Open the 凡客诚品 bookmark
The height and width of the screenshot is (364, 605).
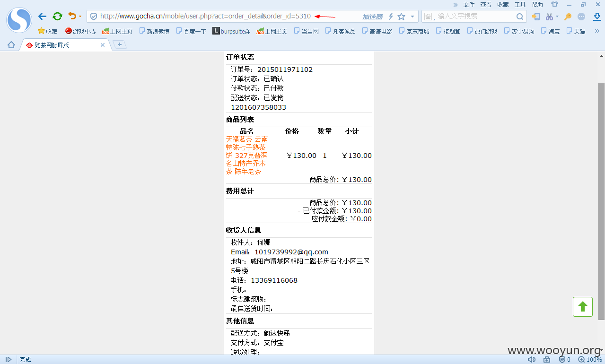coord(341,31)
